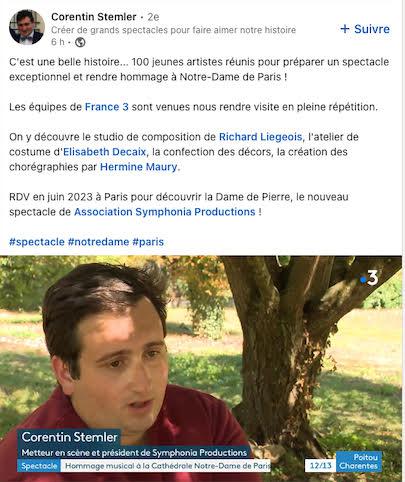This screenshot has width=405, height=482.
Task: Click the Spectacle label in video banner
Action: tap(39, 466)
